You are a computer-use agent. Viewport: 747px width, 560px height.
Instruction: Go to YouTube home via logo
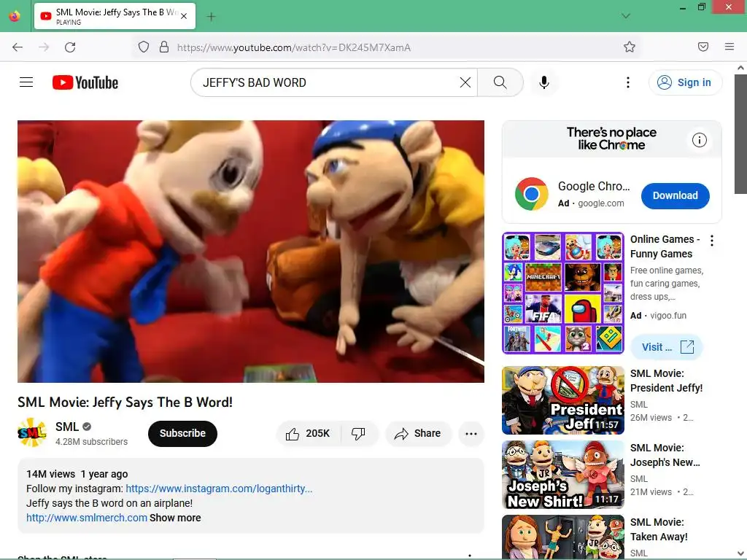pyautogui.click(x=85, y=82)
